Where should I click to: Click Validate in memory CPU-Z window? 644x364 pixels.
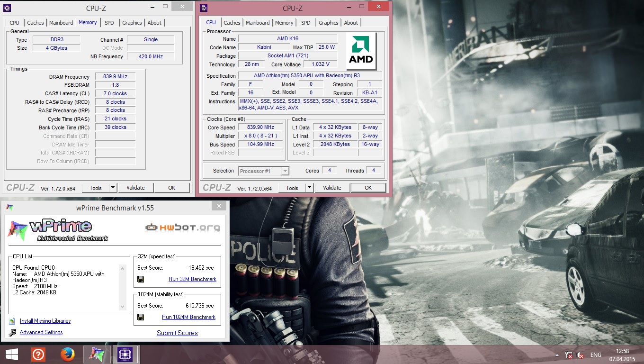(x=135, y=188)
